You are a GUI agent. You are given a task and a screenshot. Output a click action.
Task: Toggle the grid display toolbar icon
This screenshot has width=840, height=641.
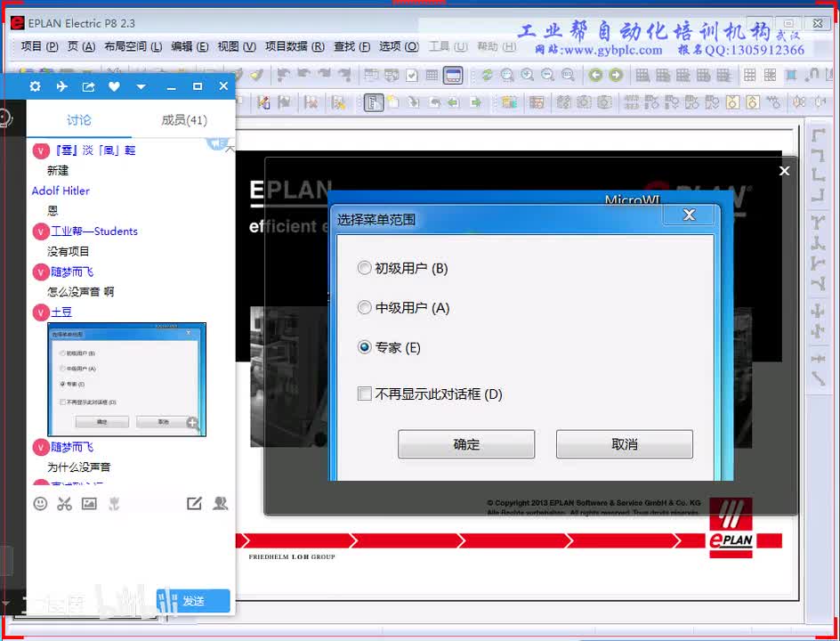point(432,76)
